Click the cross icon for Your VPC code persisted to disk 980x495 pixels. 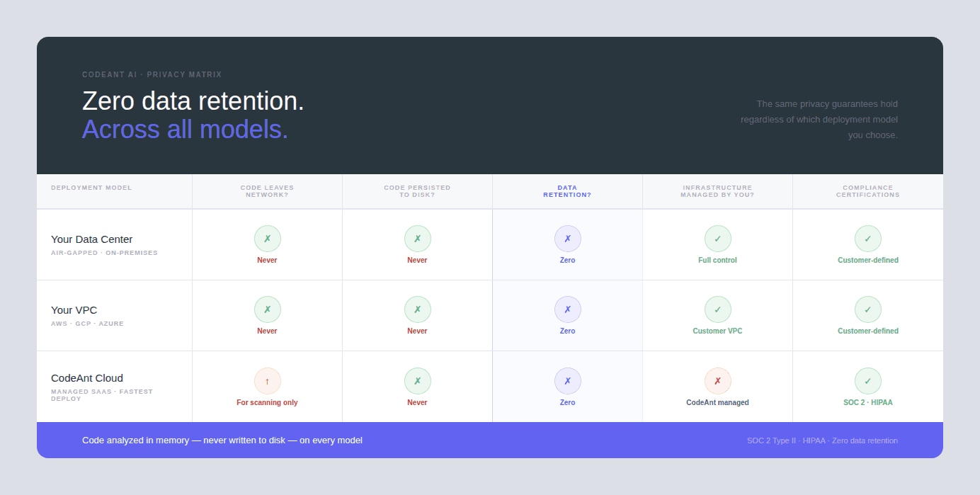(x=417, y=309)
